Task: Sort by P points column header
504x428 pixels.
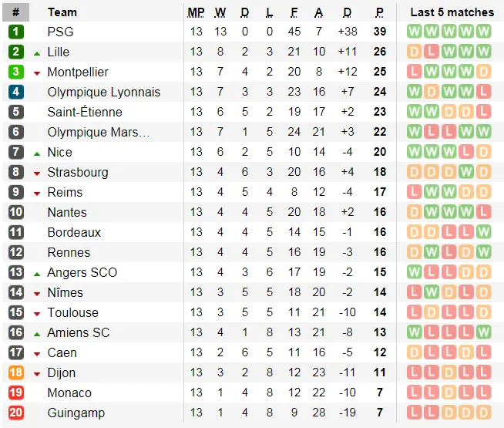Action: click(x=380, y=12)
